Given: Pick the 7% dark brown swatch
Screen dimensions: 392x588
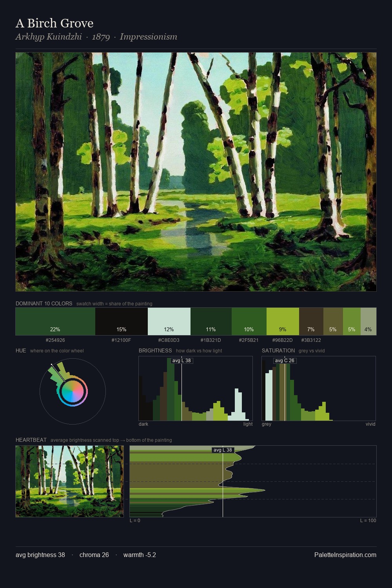Looking at the screenshot, I should [x=311, y=321].
